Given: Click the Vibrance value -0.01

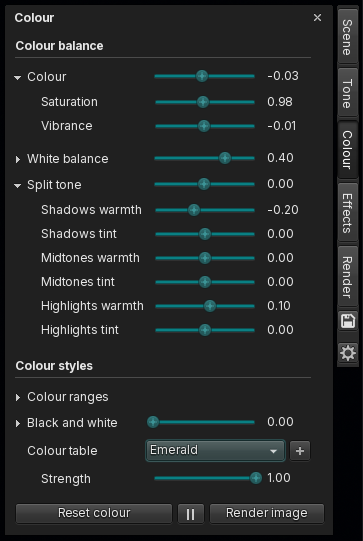Looking at the screenshot, I should (x=282, y=126).
